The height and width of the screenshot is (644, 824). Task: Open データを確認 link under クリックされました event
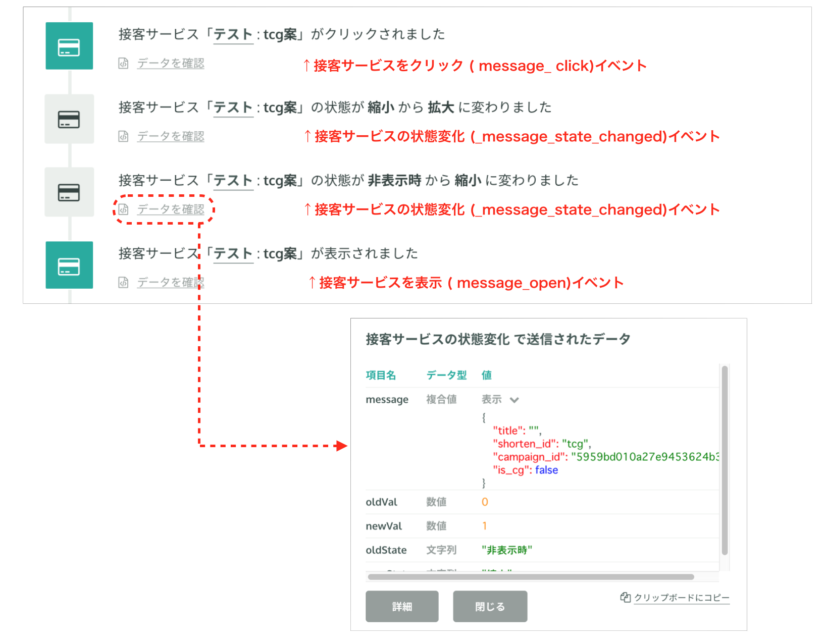pyautogui.click(x=171, y=63)
